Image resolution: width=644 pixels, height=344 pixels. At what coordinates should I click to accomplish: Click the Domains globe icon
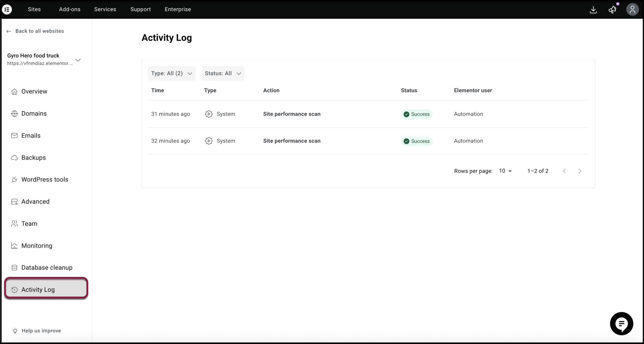(x=14, y=114)
